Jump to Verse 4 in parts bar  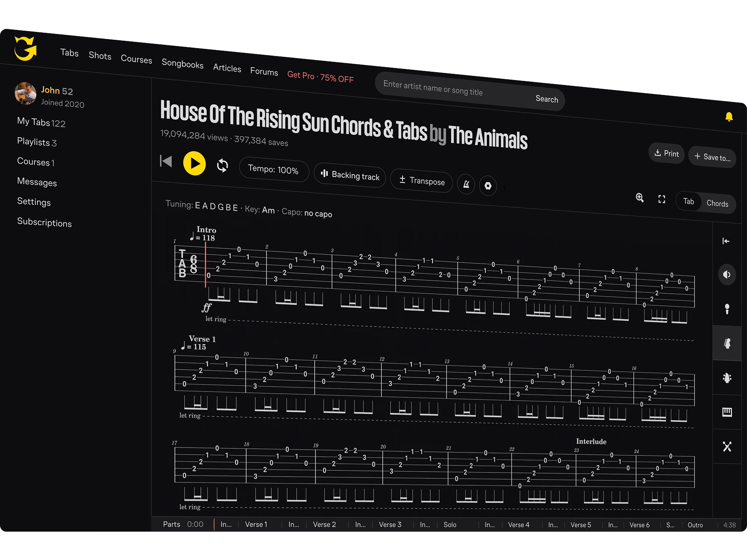[x=519, y=525]
